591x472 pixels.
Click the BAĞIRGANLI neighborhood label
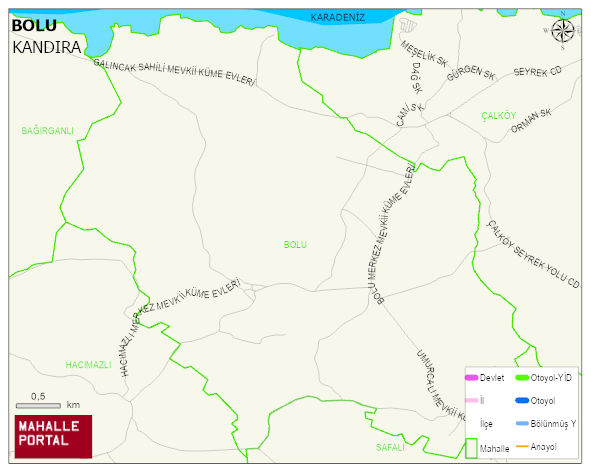coord(47,131)
